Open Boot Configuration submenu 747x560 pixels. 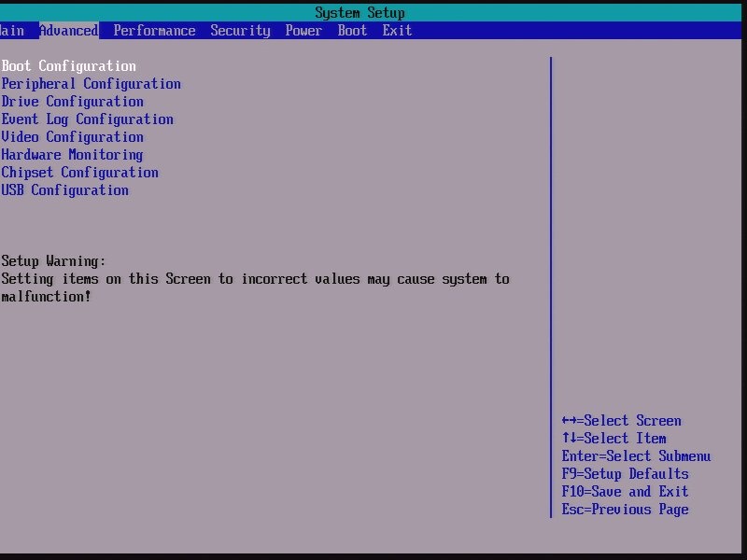click(x=68, y=65)
